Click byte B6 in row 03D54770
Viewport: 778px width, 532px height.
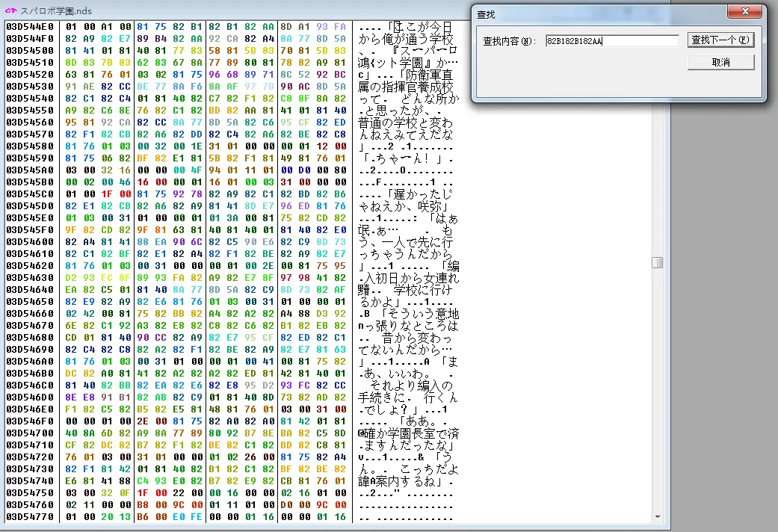[x=142, y=516]
